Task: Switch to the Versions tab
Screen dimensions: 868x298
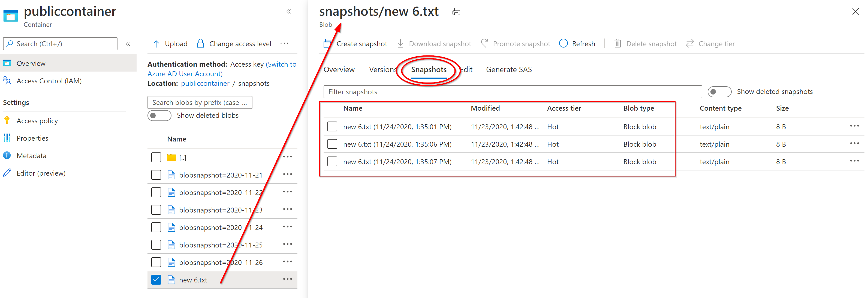Action: 382,70
